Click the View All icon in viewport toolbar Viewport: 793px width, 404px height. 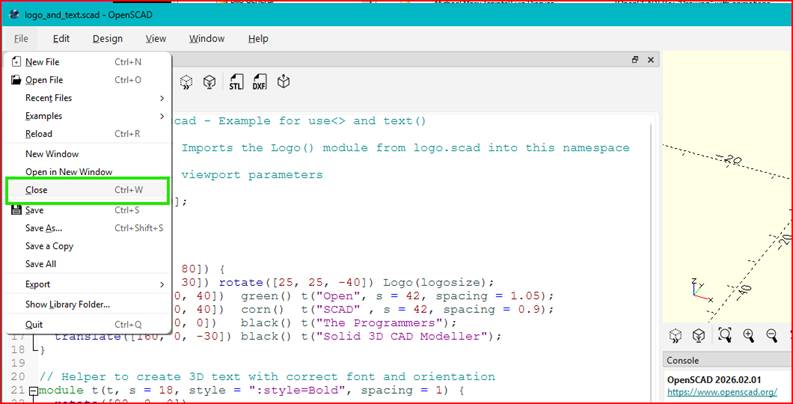tap(725, 335)
